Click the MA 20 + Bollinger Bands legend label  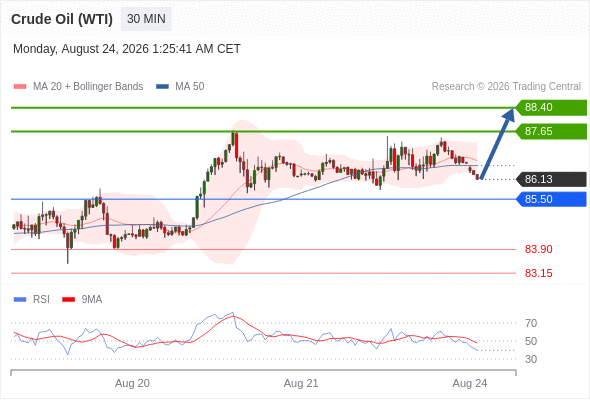coord(88,87)
